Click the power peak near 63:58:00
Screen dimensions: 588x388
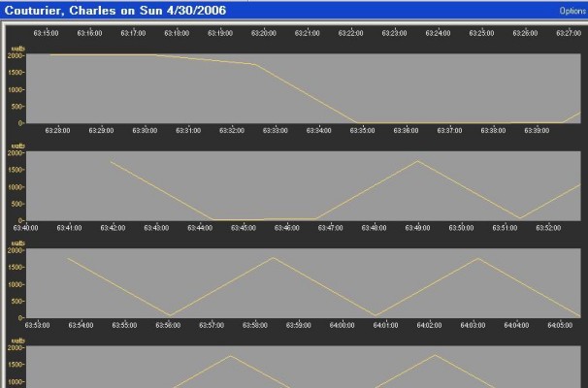click(273, 258)
